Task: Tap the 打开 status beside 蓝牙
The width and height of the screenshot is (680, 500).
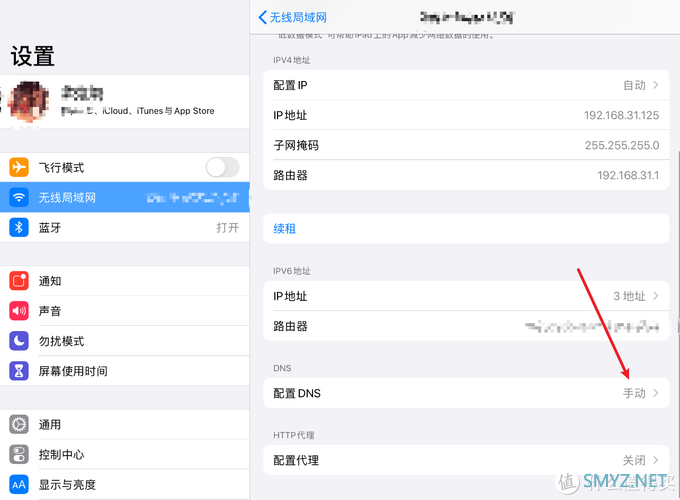Action: coord(228,228)
